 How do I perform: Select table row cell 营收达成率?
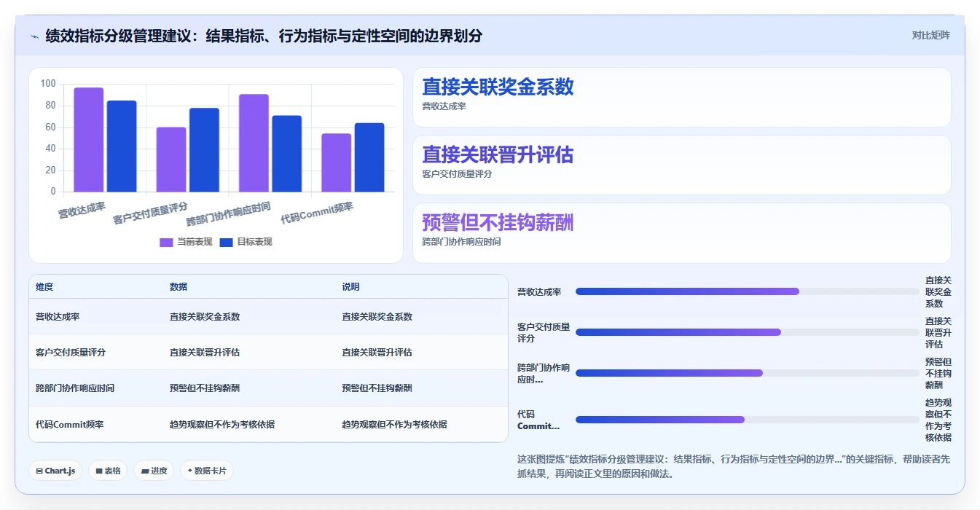tap(58, 317)
